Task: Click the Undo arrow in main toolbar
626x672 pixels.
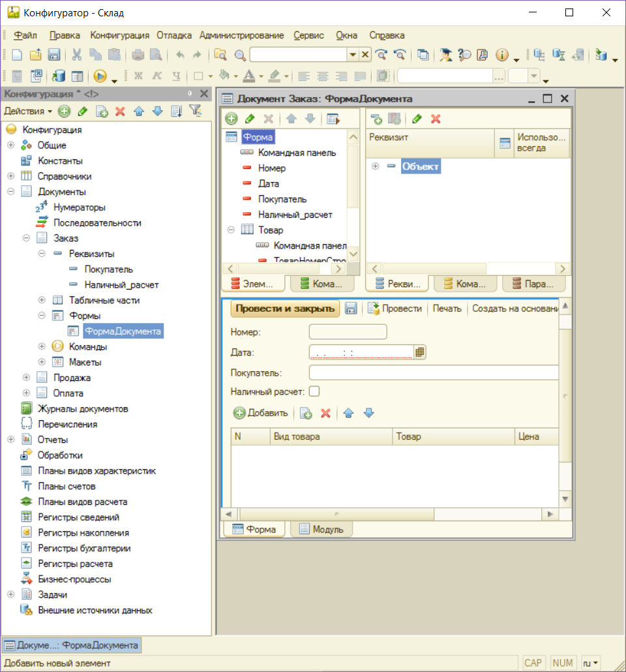Action: point(180,55)
